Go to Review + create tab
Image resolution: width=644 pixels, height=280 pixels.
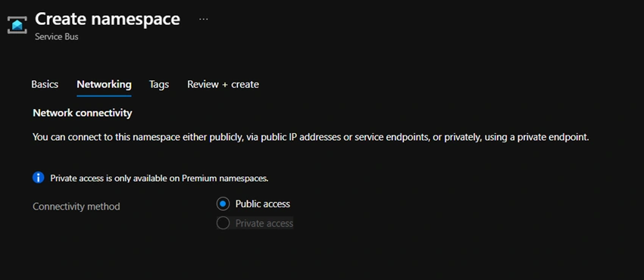[223, 85]
